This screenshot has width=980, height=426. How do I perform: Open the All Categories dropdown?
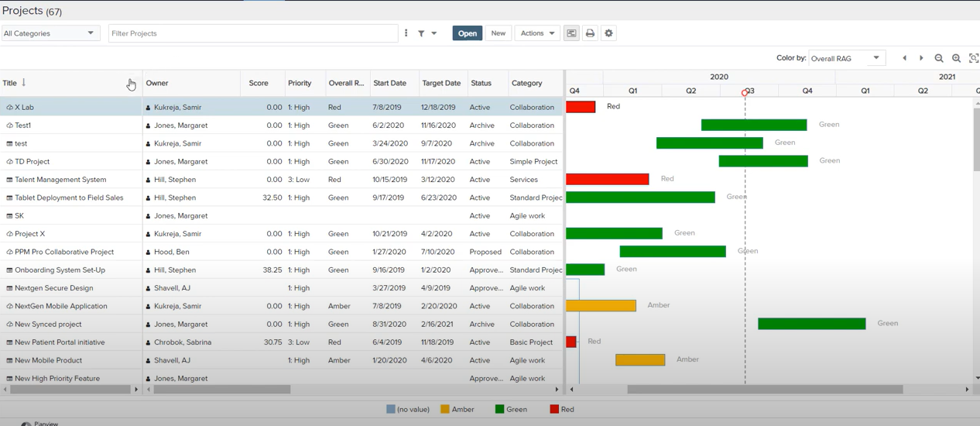click(50, 33)
